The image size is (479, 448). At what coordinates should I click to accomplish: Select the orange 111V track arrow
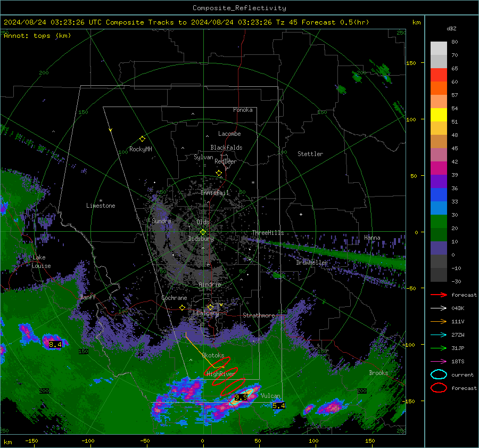(439, 321)
